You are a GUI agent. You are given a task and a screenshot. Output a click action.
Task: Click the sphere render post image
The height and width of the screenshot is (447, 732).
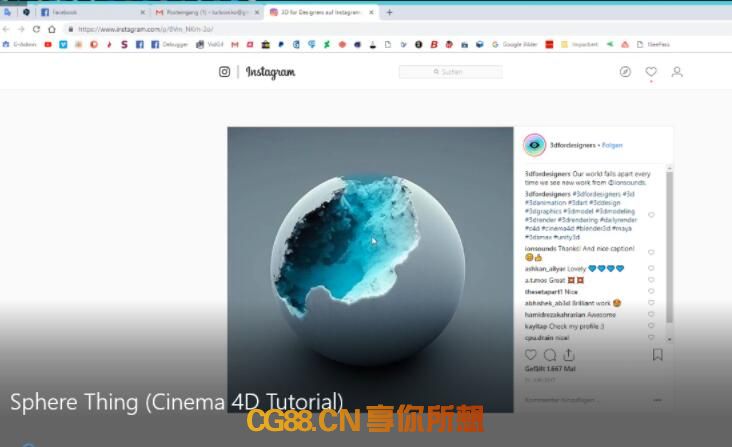[x=370, y=270]
